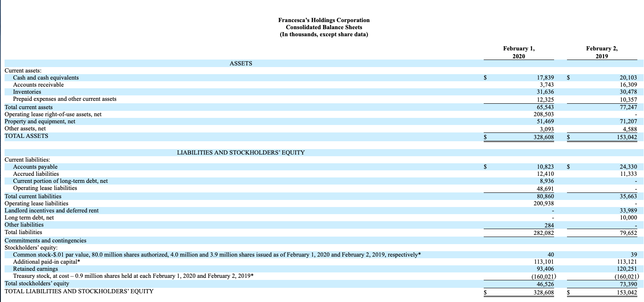Click 'TOTAL LIABILITIES AND STOCKHOLDERS' EQUITY' row label
The image size is (644, 302).
(x=79, y=291)
